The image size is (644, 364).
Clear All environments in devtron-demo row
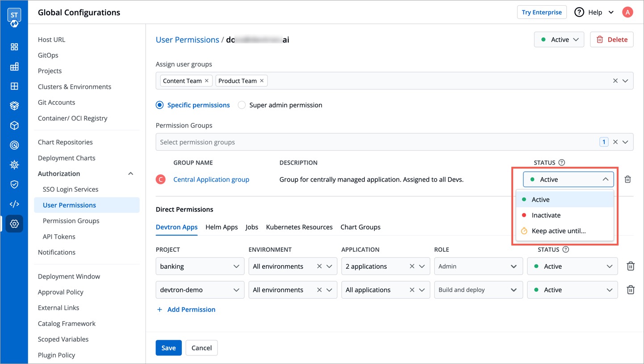pyautogui.click(x=319, y=290)
